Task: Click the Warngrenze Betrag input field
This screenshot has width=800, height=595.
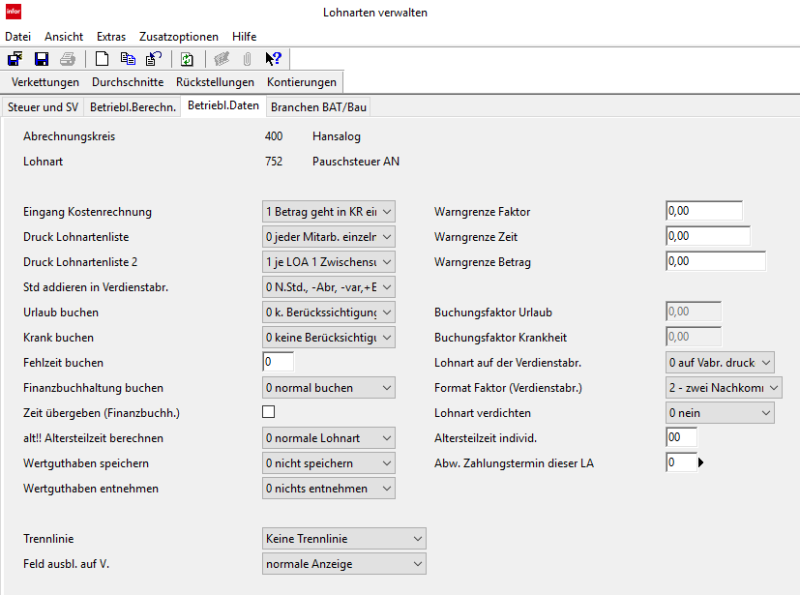Action: [715, 261]
